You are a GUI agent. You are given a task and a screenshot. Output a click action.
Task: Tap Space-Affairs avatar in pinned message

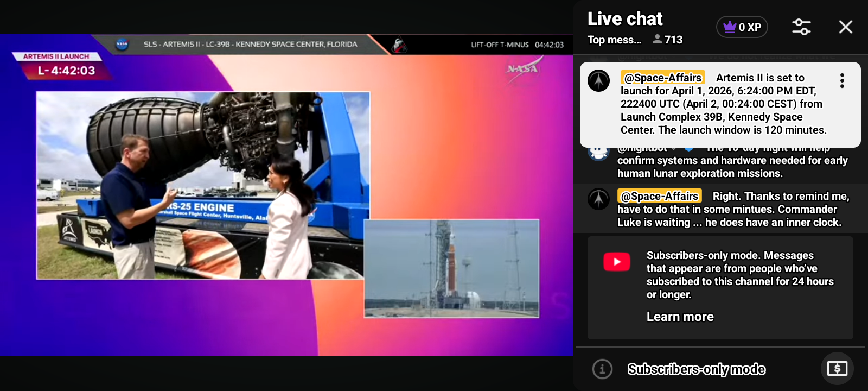(x=598, y=81)
